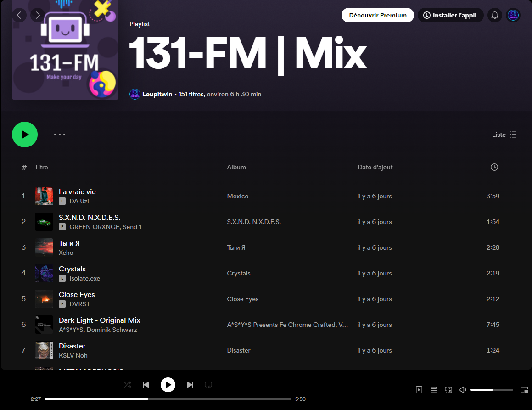Play the 131-FM Mix playlist

coord(25,135)
